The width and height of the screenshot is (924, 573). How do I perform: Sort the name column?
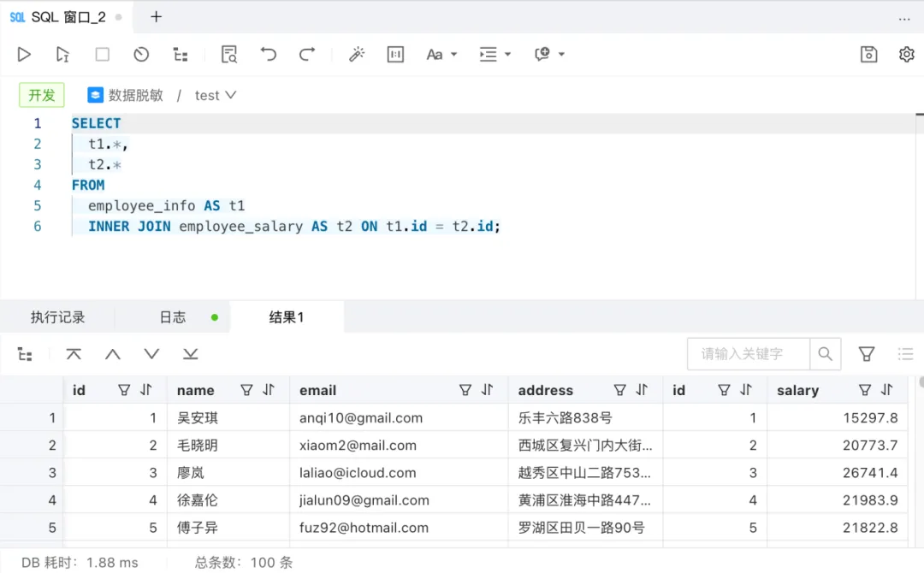269,390
